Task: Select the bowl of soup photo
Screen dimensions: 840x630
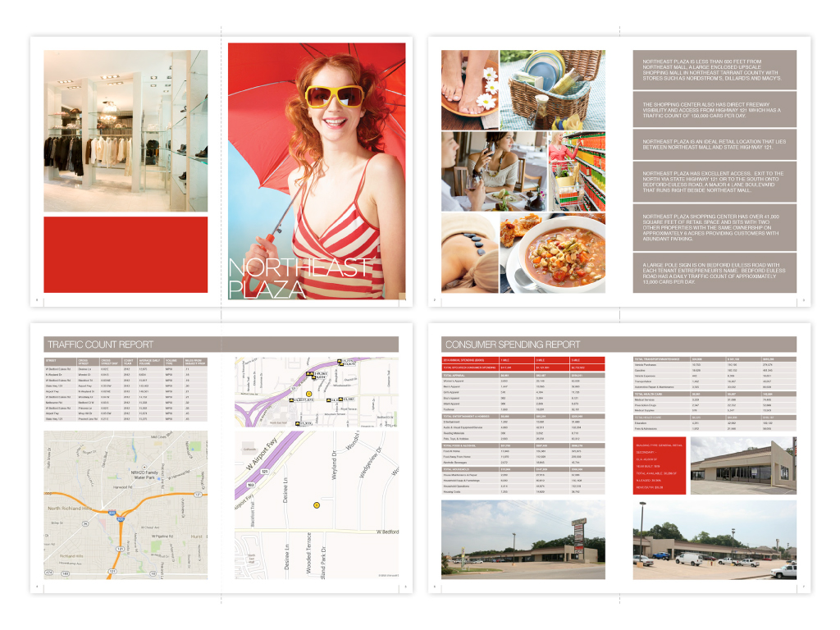Action: pyautogui.click(x=552, y=253)
